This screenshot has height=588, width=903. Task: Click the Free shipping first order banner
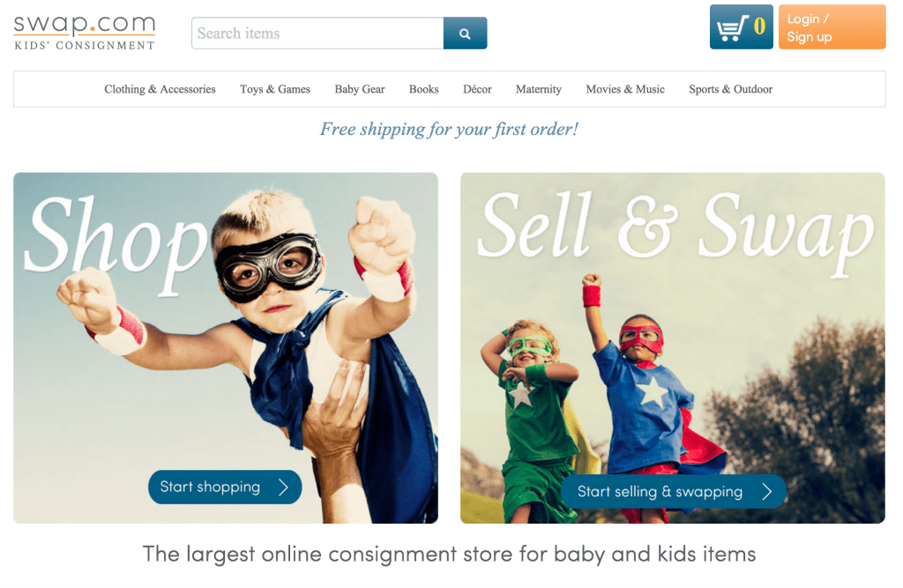click(449, 130)
